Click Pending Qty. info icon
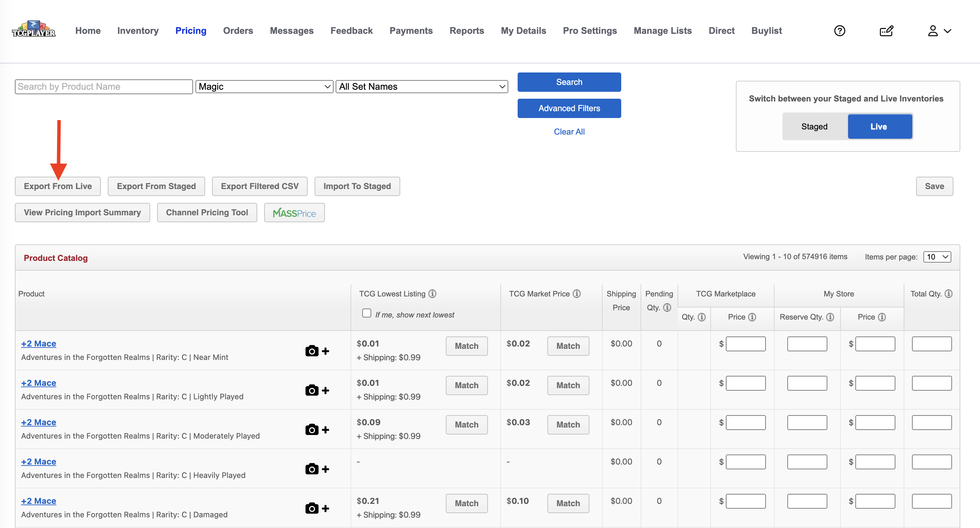This screenshot has width=980, height=528. [667, 307]
